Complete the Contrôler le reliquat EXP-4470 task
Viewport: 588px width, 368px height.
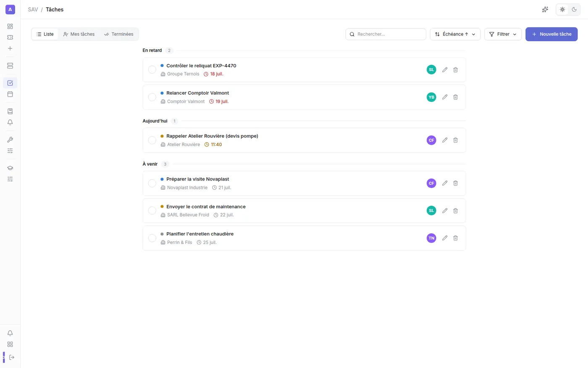[152, 70]
